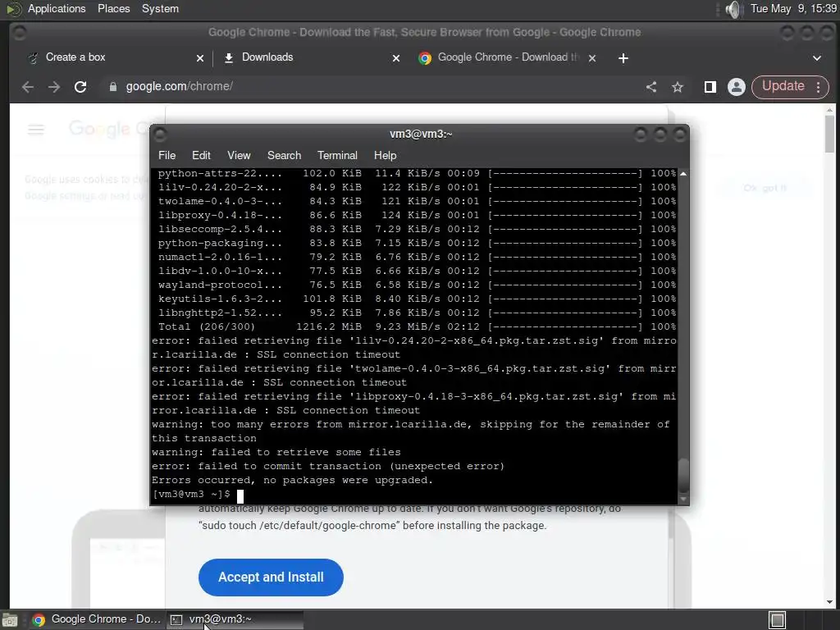
Task: Open the terminal Search menu
Action: [284, 155]
